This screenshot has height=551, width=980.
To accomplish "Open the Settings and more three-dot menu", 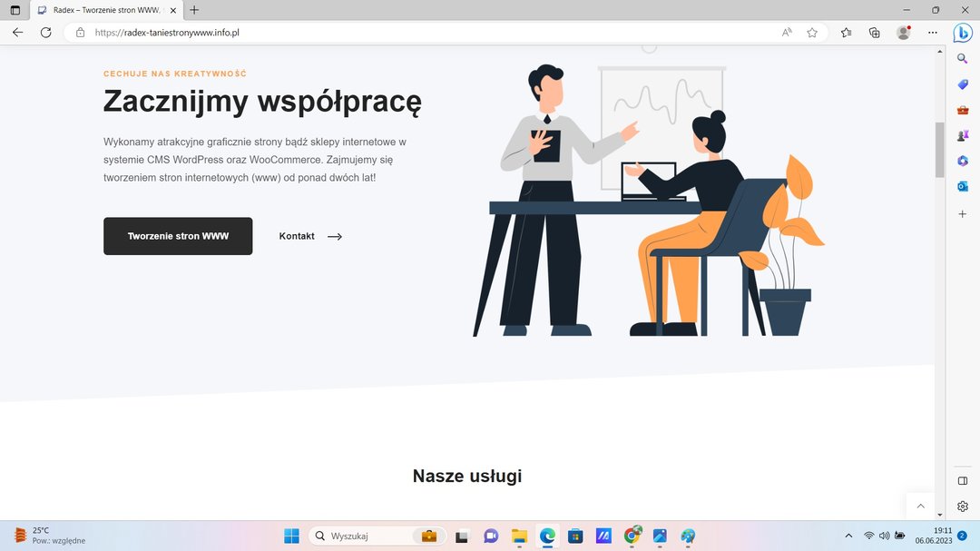I will (x=933, y=33).
